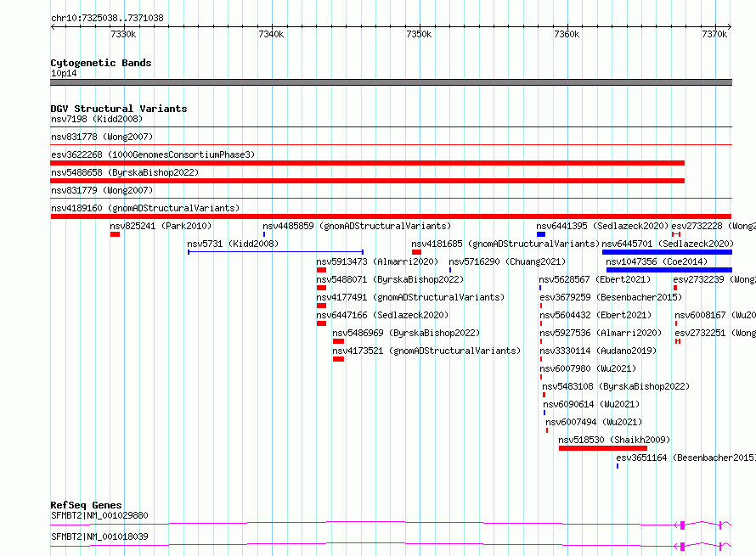Open nsv5488658 (ByrskaBishop2022) label

(x=125, y=172)
